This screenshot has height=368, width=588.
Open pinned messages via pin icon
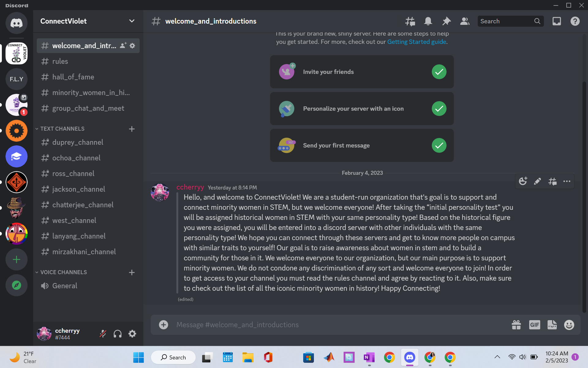(x=447, y=21)
